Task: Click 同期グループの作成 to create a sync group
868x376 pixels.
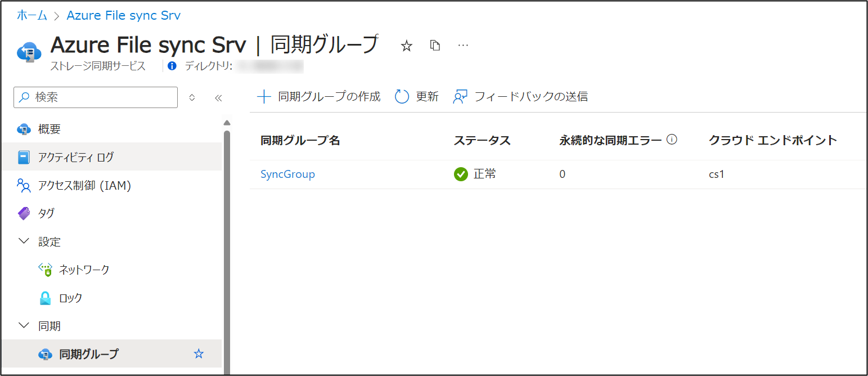Action: pos(318,96)
